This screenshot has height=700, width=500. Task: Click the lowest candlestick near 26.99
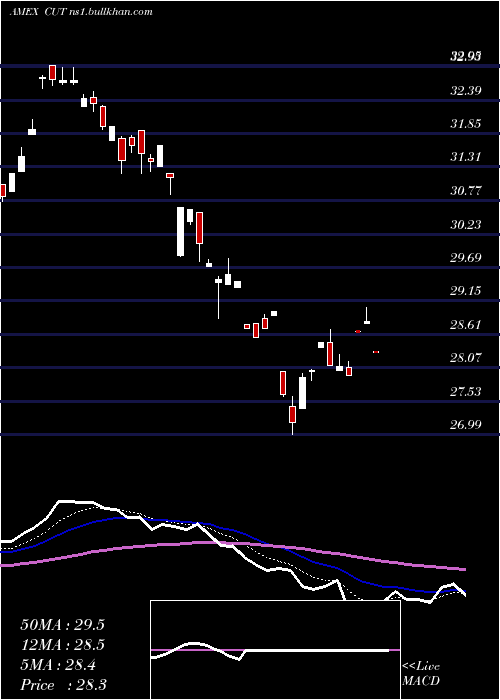[x=292, y=415]
